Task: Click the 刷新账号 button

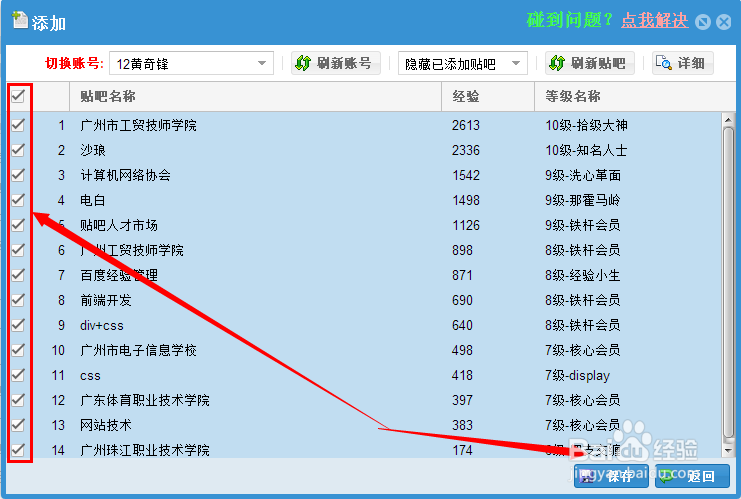Action: [x=336, y=63]
